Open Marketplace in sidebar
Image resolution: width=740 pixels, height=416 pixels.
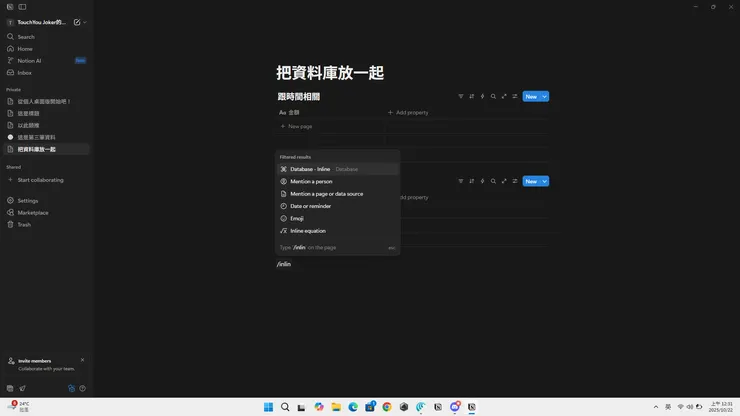[46, 212]
